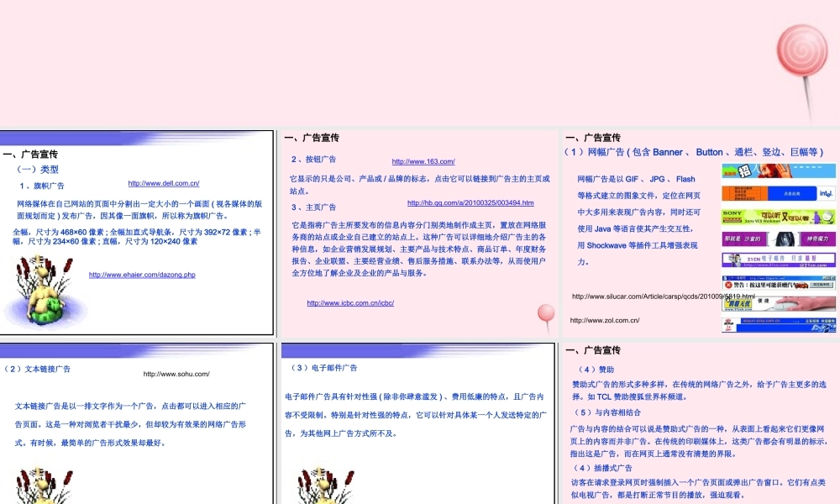The image size is (840, 504).
Task: Select the heading （1）网幅广告 with Banner, Button
Action: (693, 152)
